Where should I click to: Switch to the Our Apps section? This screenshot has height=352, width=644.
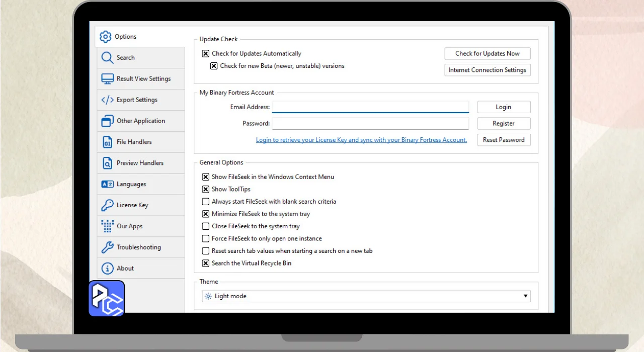[130, 226]
